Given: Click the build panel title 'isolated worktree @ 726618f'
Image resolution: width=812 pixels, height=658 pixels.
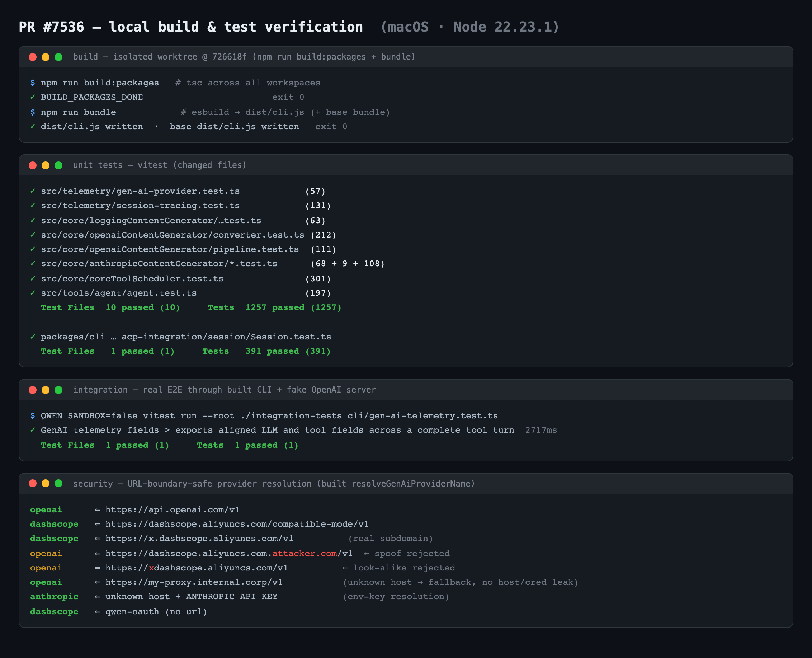Looking at the screenshot, I should coord(180,57).
